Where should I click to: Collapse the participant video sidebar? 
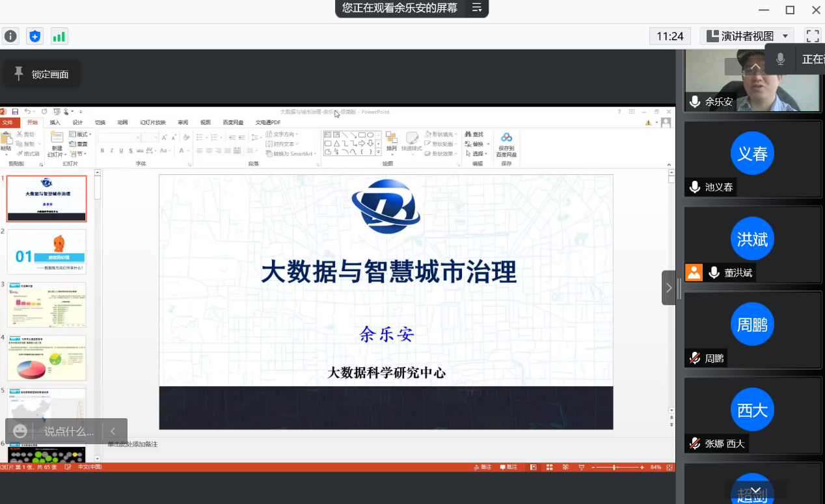coord(668,287)
